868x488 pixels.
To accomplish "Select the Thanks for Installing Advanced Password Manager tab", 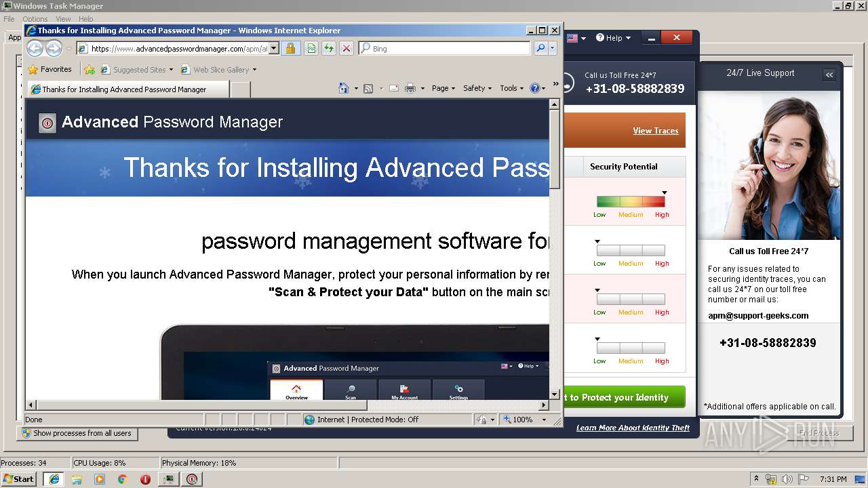I will (127, 89).
